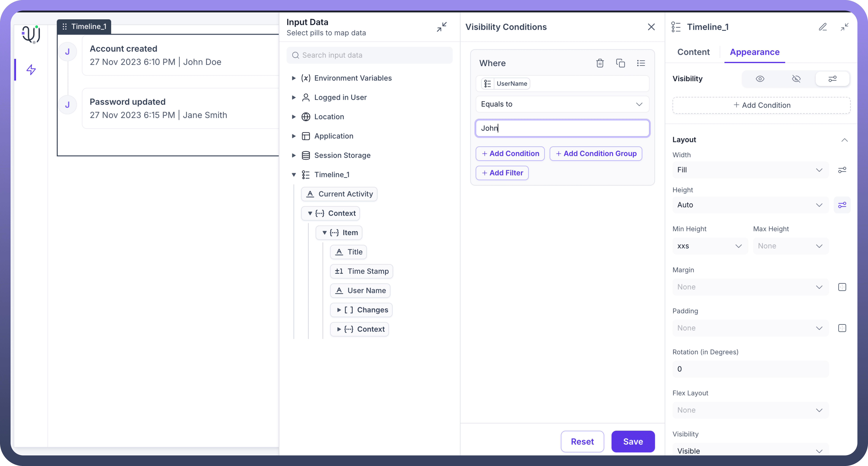
Task: Open the Equals to operator dropdown
Action: click(x=562, y=104)
